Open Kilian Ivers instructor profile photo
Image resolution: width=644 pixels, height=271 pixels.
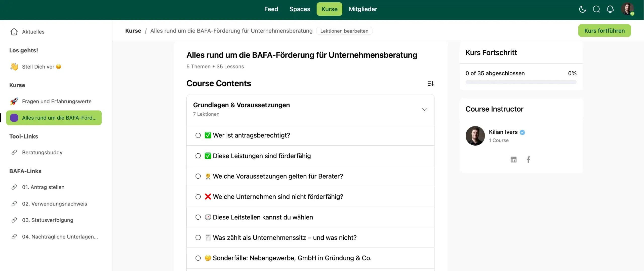(475, 136)
